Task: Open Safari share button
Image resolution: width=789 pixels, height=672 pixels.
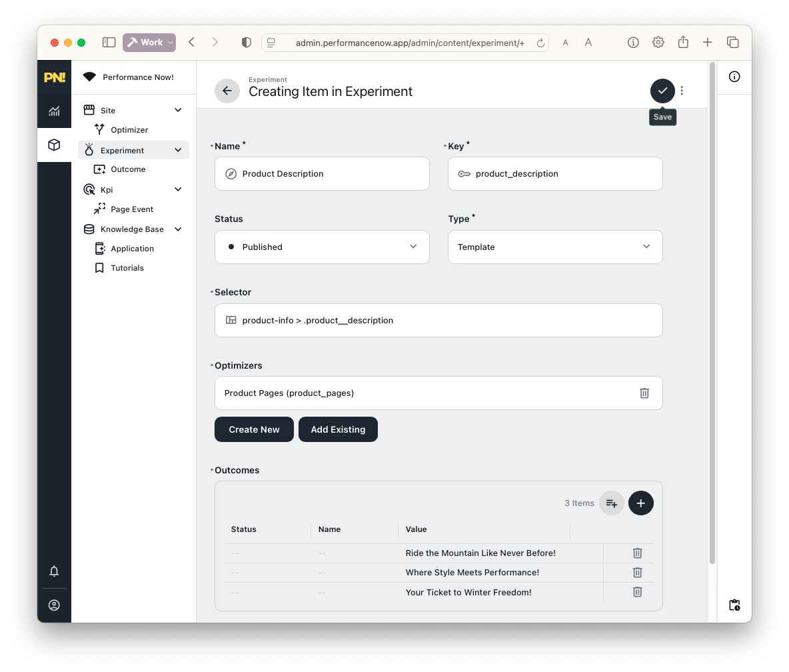Action: [683, 42]
